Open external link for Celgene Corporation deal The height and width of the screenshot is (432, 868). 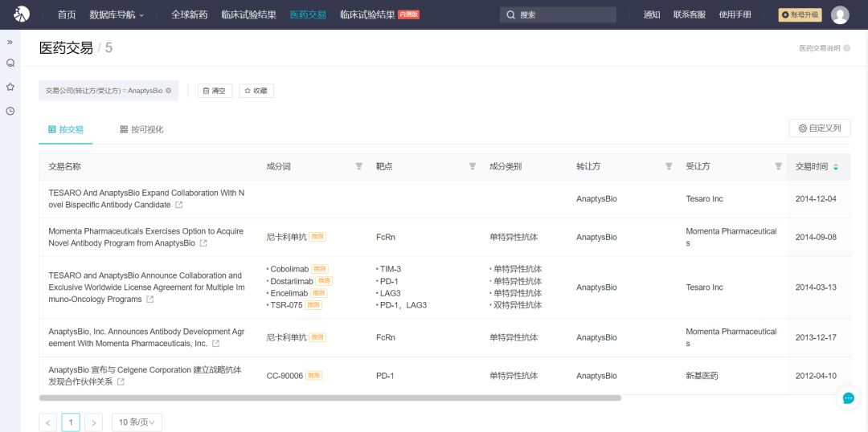[121, 382]
